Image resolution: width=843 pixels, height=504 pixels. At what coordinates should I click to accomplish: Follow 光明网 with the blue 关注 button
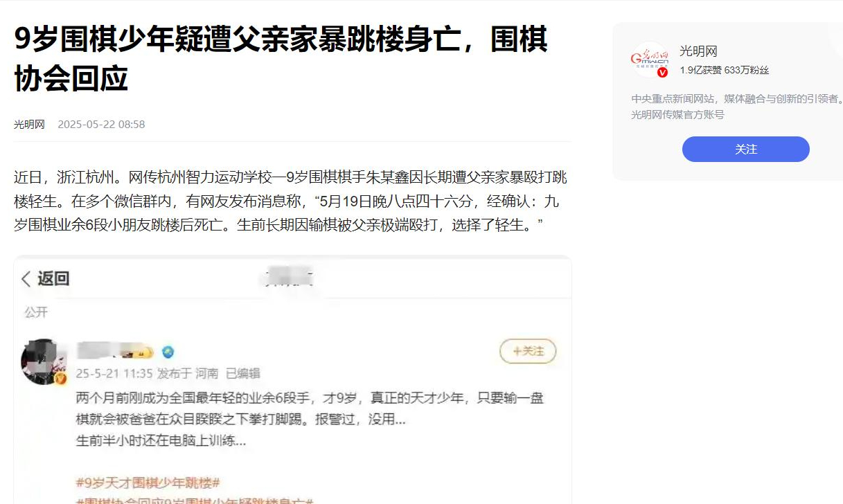pos(745,150)
